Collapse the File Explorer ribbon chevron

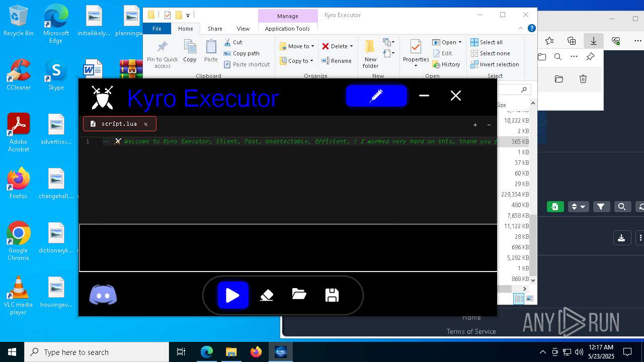(521, 29)
